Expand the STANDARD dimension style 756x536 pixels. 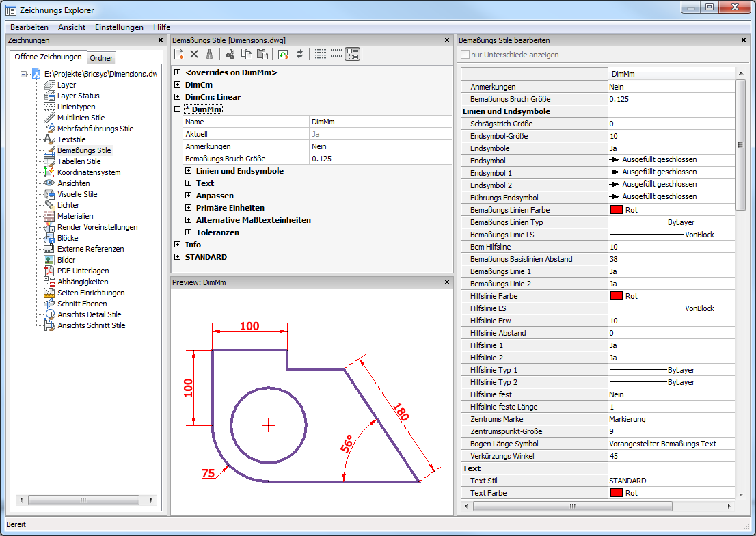[178, 257]
